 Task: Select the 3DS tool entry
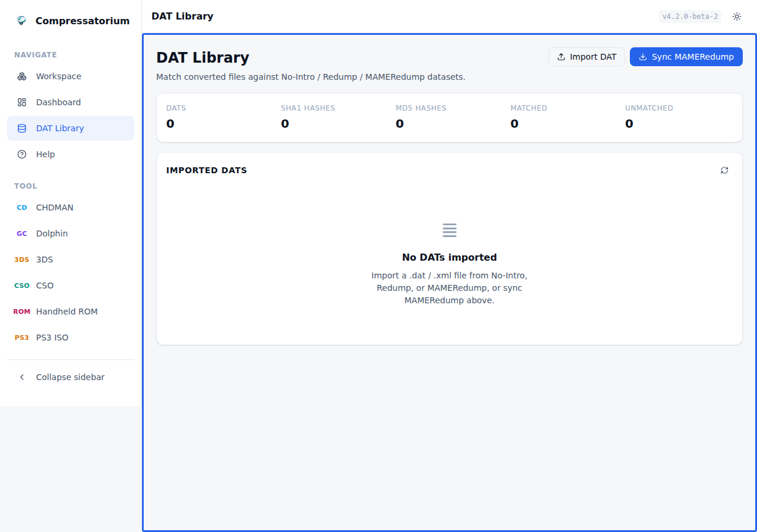(70, 259)
